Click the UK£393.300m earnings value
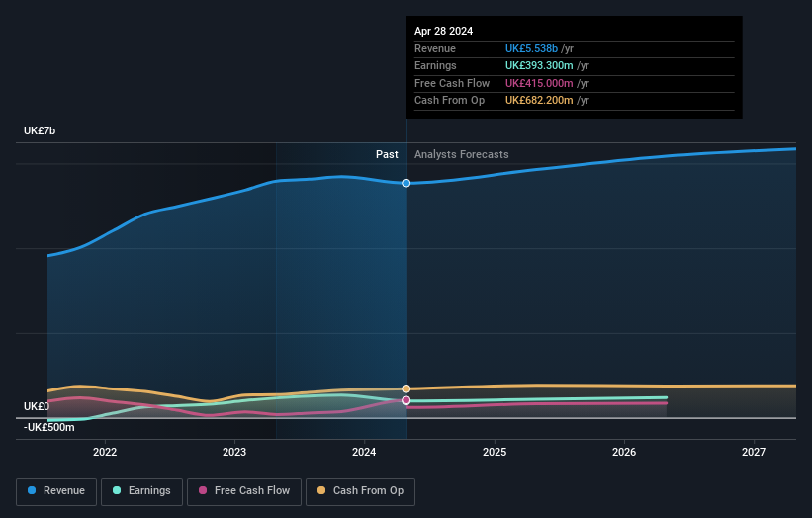 tap(539, 65)
